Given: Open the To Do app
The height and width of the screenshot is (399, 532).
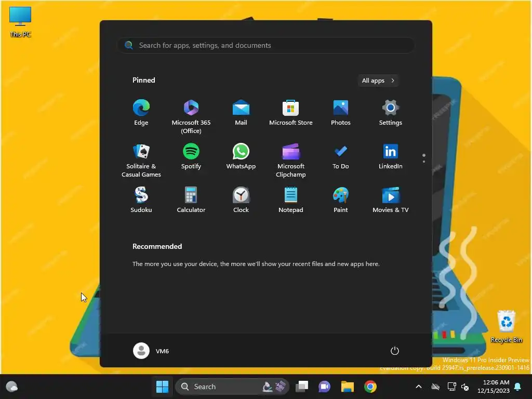Looking at the screenshot, I should (341, 156).
